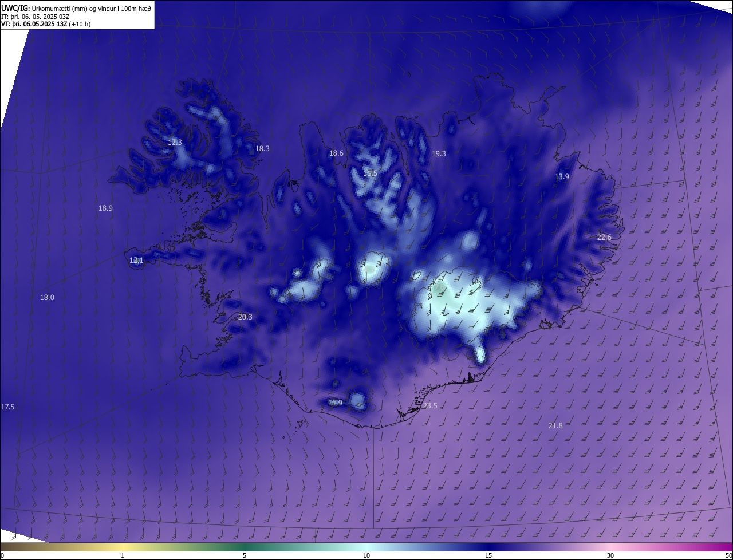This screenshot has height=560, width=733.
Task: Click the 17.5 value at the left edge
Action: click(x=7, y=407)
